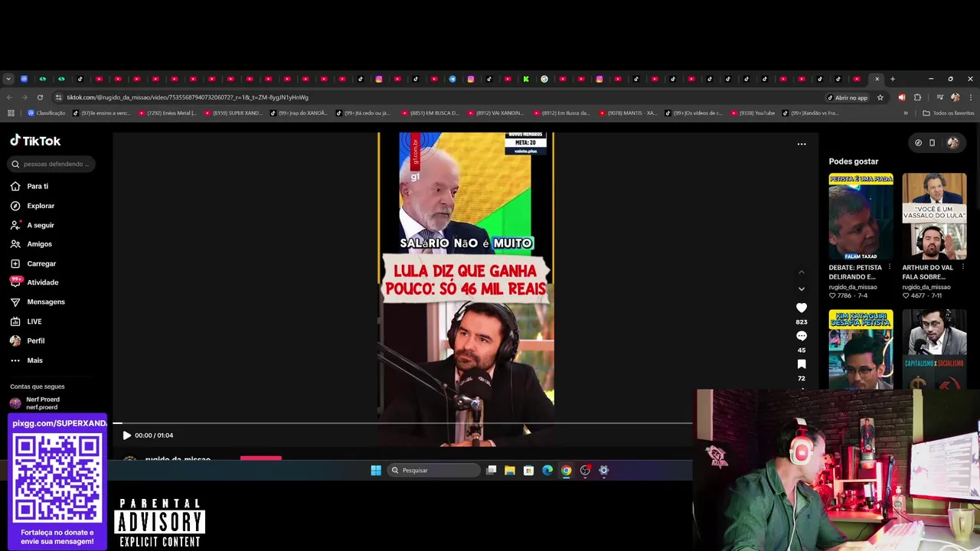The width and height of the screenshot is (980, 551).
Task: Open the tab search dropdown arrow
Action: pos(8,79)
